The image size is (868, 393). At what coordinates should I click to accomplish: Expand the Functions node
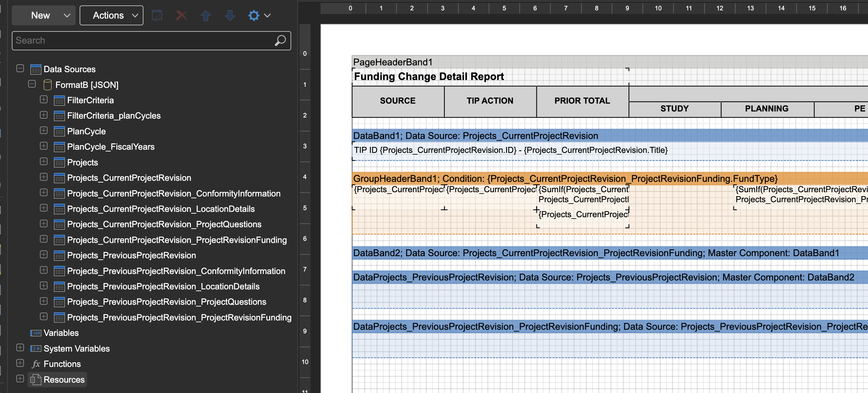point(20,363)
